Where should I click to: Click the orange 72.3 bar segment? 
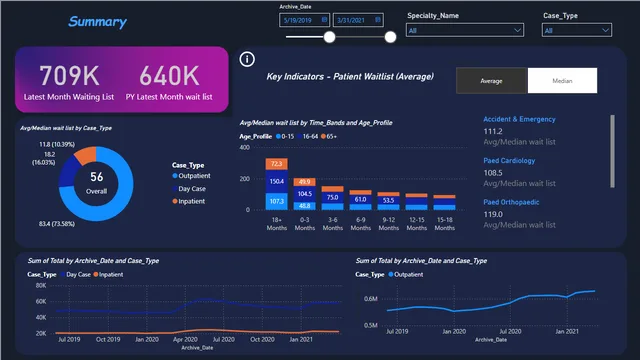[276, 164]
